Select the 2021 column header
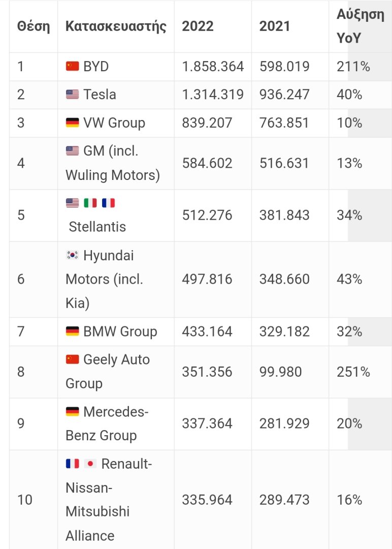Image resolution: width=392 pixels, height=549 pixels. [x=275, y=26]
